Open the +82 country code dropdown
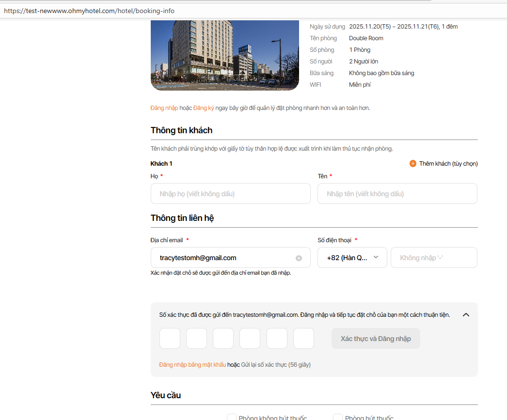Screen dimensions: 507x420 click(x=352, y=258)
